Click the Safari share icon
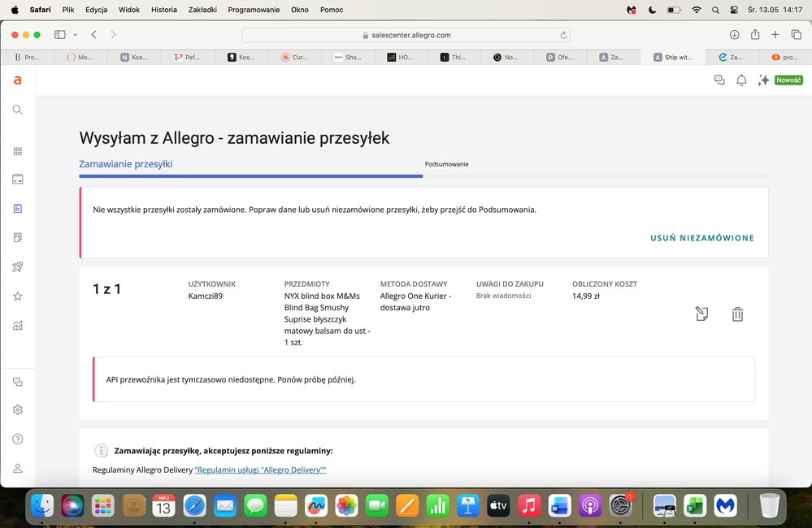The width and height of the screenshot is (812, 528). coord(755,35)
